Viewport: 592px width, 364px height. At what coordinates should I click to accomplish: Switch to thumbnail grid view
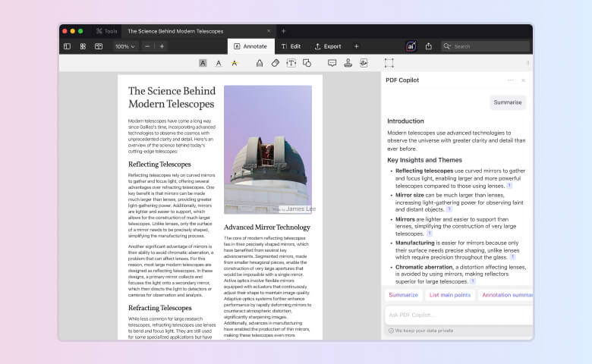(x=83, y=46)
